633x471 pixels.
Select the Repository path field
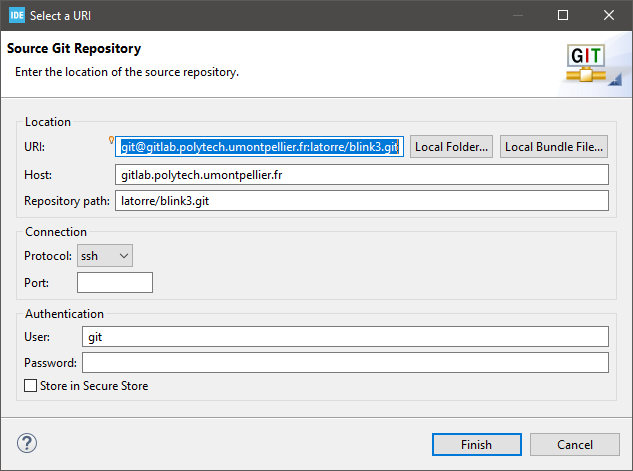362,201
